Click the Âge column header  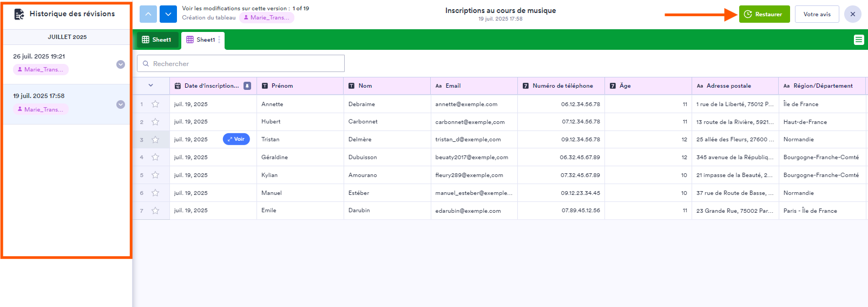coord(648,86)
